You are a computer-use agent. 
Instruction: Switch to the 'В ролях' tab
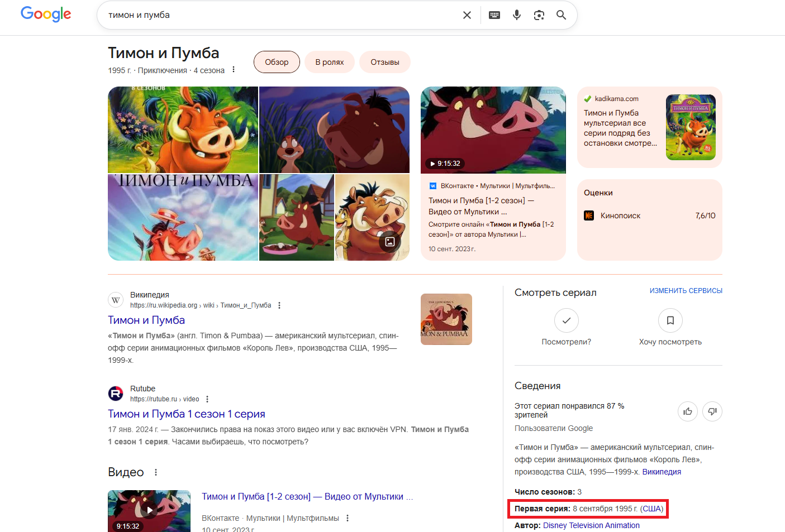point(330,62)
